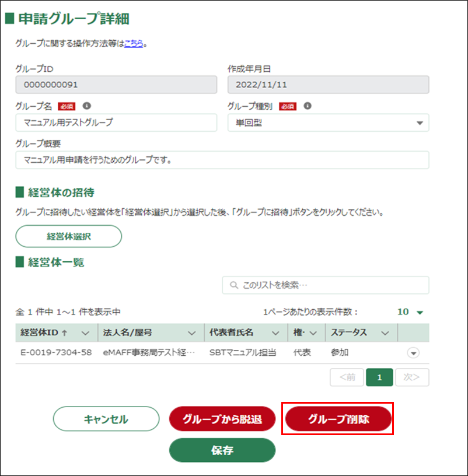Expand 代表者氏名 column menu chevron
Image resolution: width=468 pixels, height=476 pixels.
(x=275, y=332)
